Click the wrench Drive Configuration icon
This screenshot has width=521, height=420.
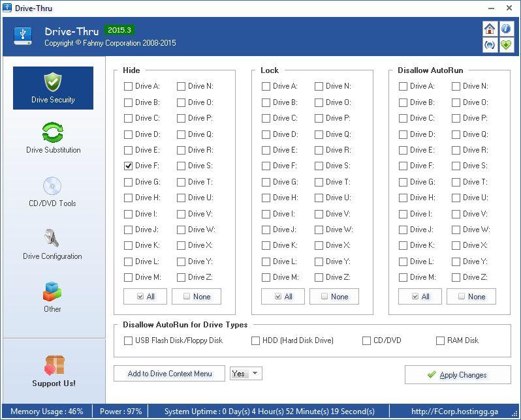tap(52, 238)
